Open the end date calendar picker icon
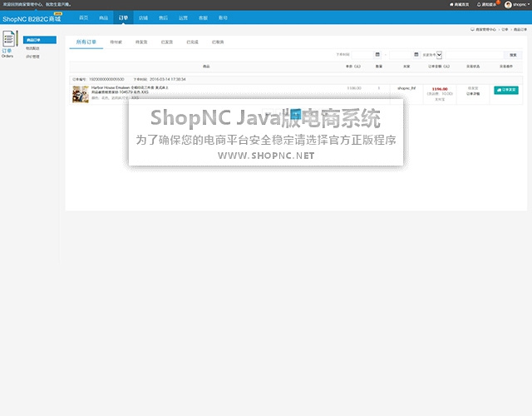The height and width of the screenshot is (416, 532). 416,54
